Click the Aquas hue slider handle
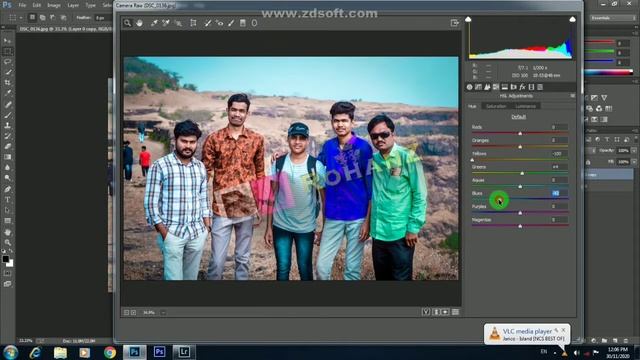 [x=520, y=187]
